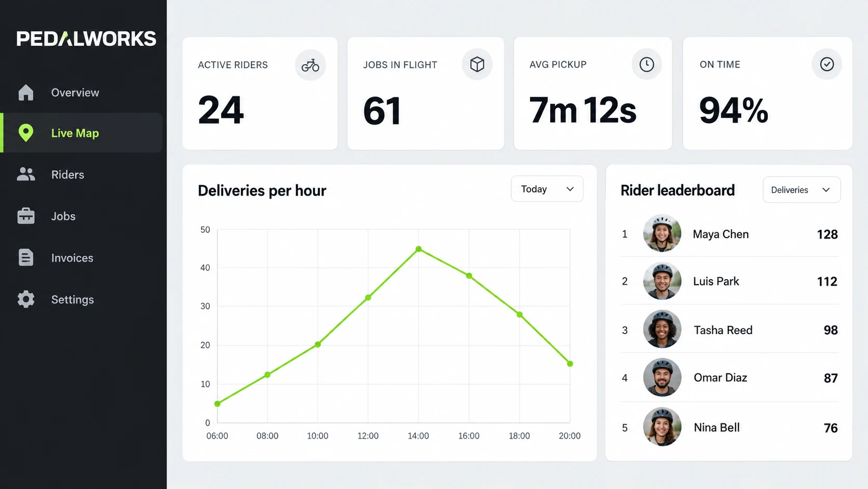868x489 pixels.
Task: Click the package box icon on Jobs in Flight card
Action: 477,64
